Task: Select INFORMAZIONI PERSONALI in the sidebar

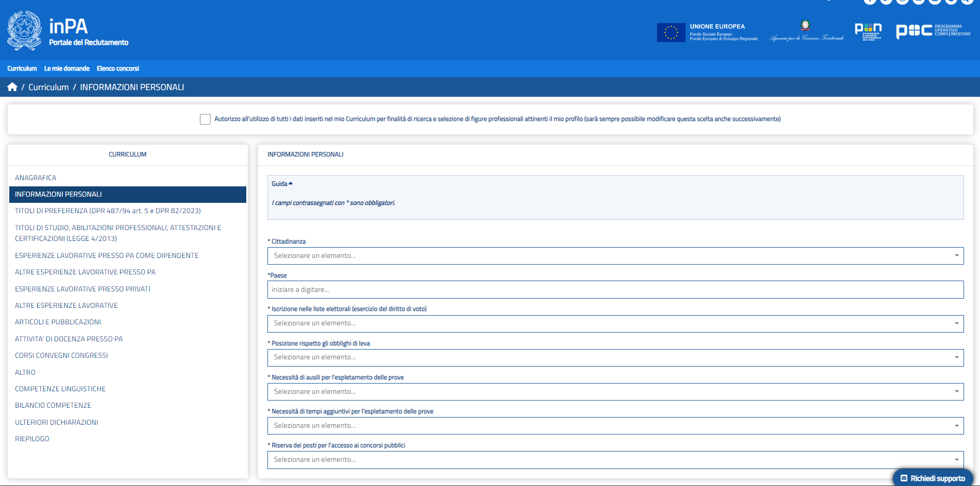Action: click(128, 194)
